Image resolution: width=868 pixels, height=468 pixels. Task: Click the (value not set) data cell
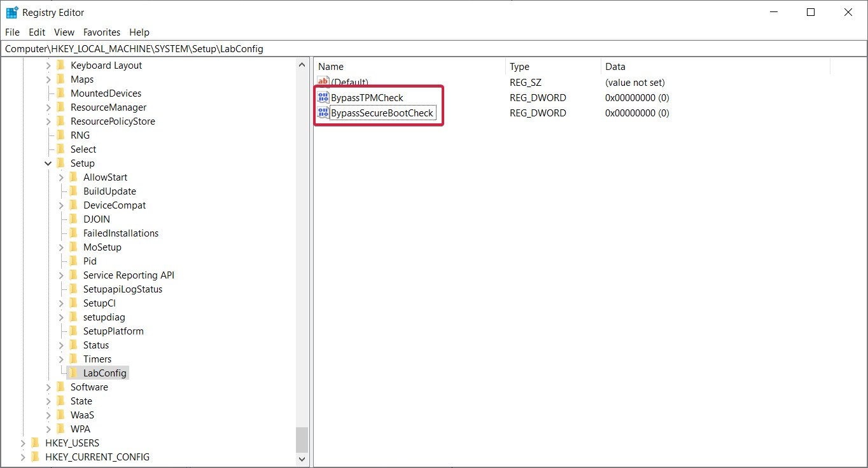(x=635, y=83)
